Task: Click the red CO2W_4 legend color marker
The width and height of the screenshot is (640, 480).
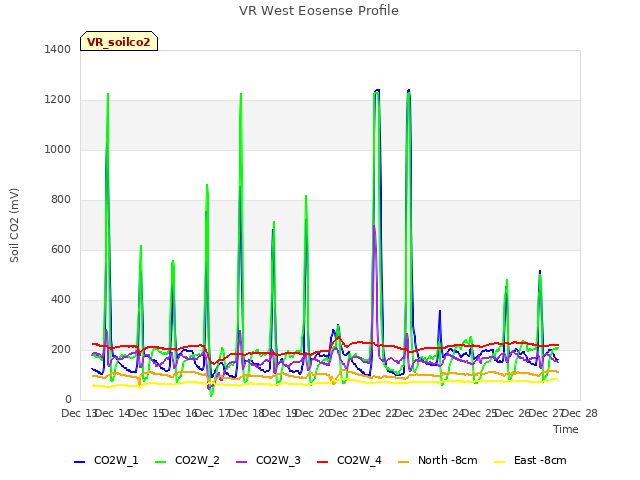Action: pyautogui.click(x=323, y=462)
